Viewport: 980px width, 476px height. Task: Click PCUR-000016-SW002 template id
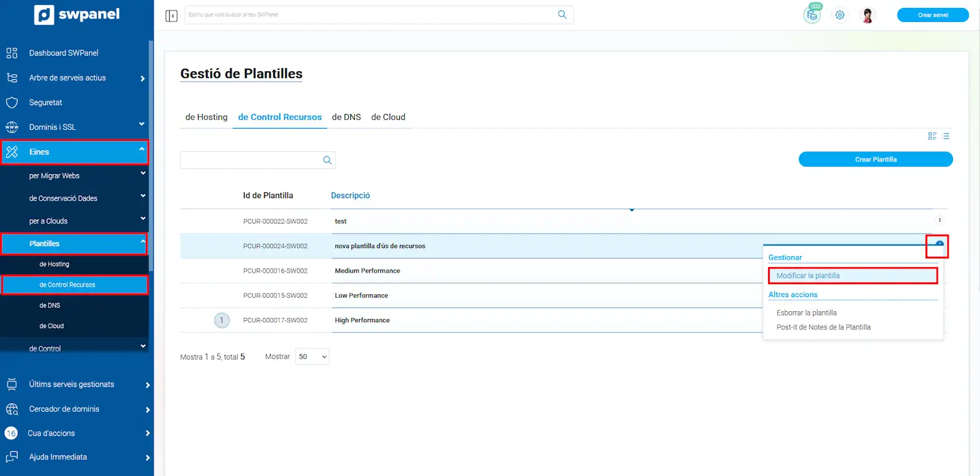(x=275, y=271)
